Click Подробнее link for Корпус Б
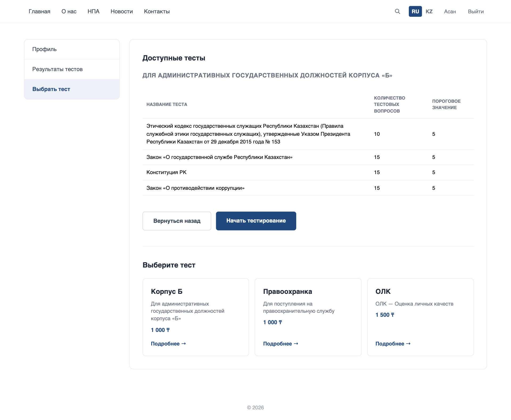Screen dimensions: 511x420 click(168, 344)
